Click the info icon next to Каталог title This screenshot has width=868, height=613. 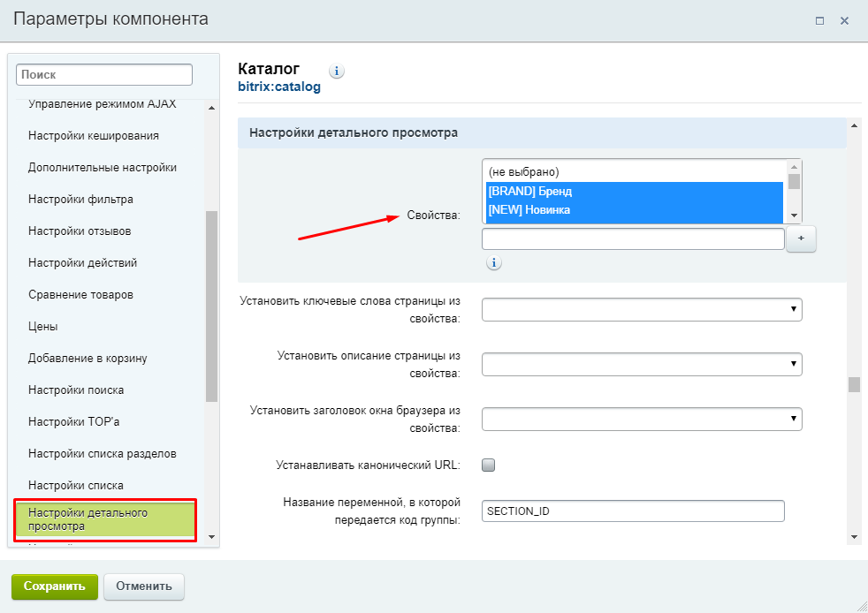336,71
